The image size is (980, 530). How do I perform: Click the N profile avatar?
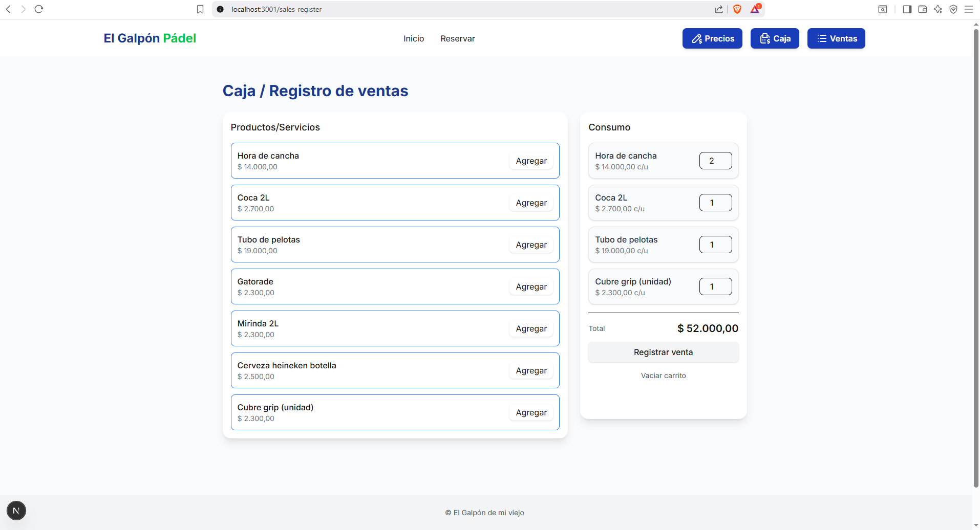coord(16,510)
